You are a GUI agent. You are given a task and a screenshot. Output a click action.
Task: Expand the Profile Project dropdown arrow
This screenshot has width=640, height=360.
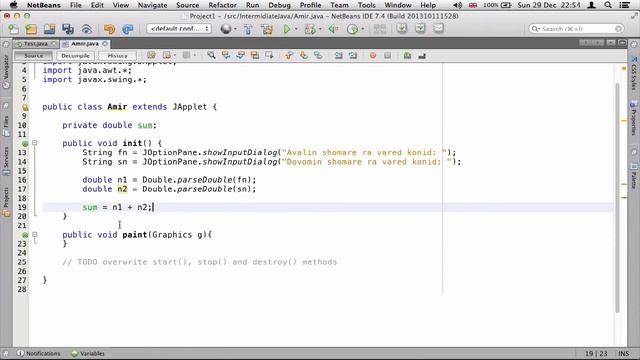(362, 29)
